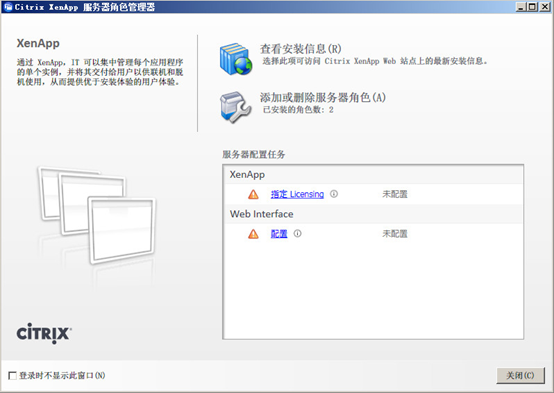Click the Citrix logo at bottom left

(44, 333)
